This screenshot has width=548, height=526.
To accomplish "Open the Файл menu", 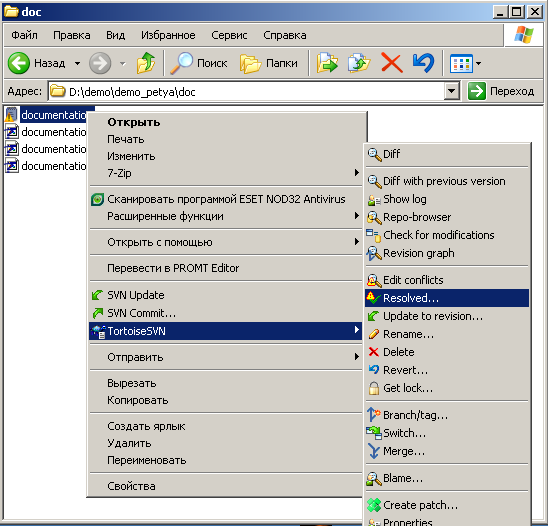I will pos(24,35).
